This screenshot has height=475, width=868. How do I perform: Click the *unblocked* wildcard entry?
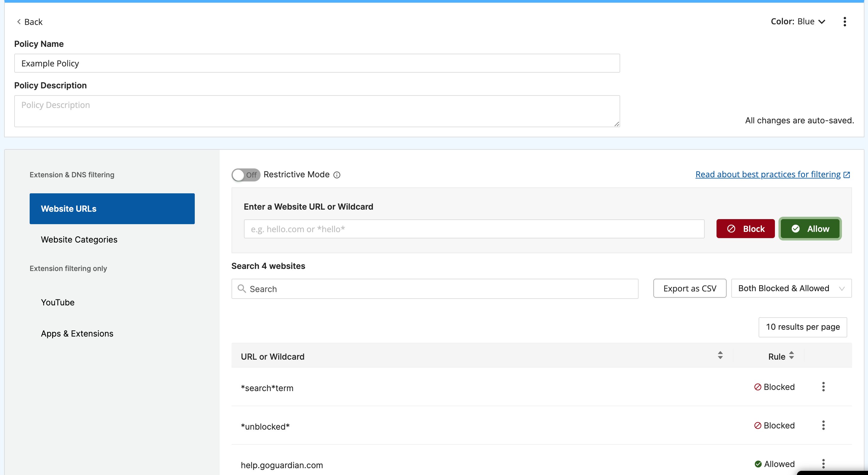[265, 426]
